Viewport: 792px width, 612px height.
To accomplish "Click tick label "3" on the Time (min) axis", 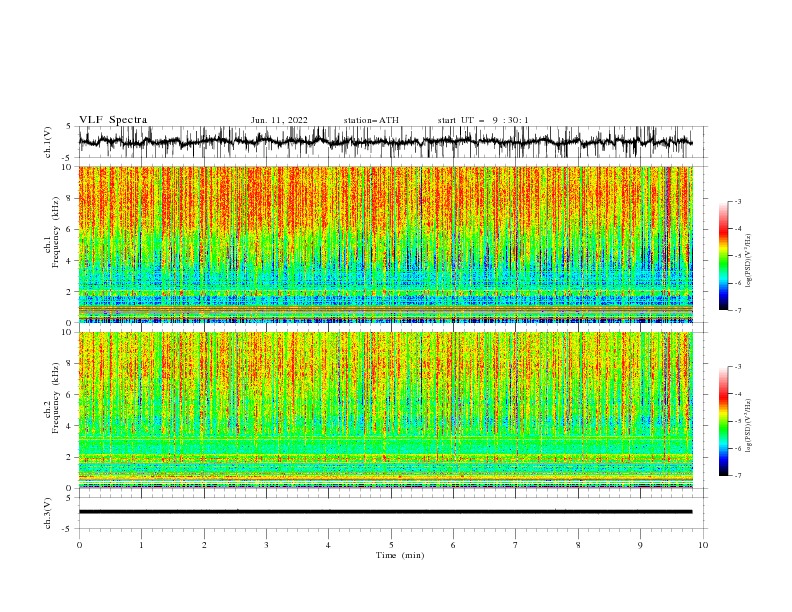I will click(266, 545).
